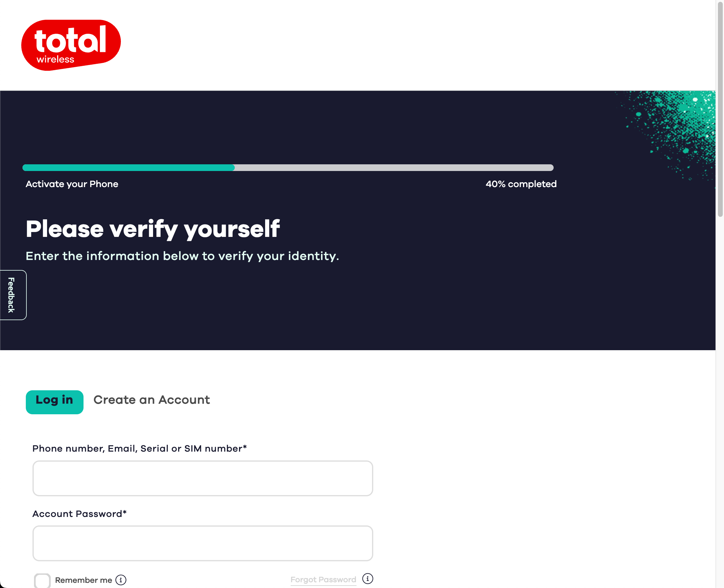Viewport: 724px width, 588px height.
Task: Select the Log in tab
Action: click(55, 402)
